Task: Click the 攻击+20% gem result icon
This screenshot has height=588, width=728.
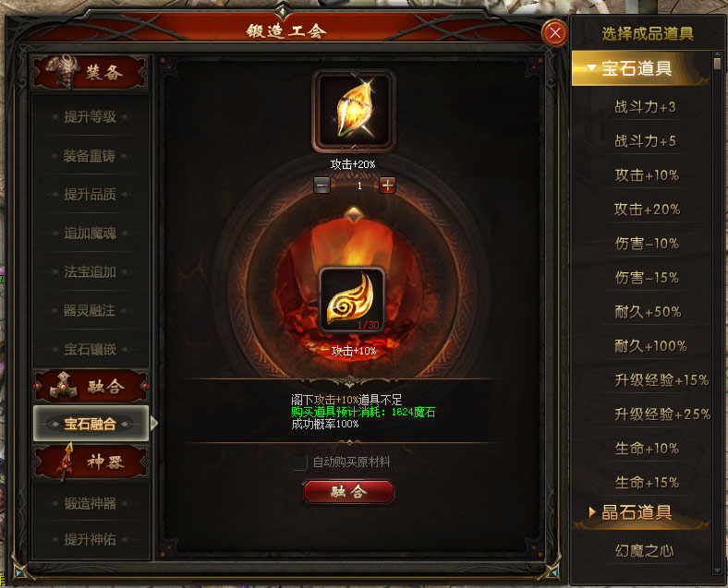Action: pos(354,111)
